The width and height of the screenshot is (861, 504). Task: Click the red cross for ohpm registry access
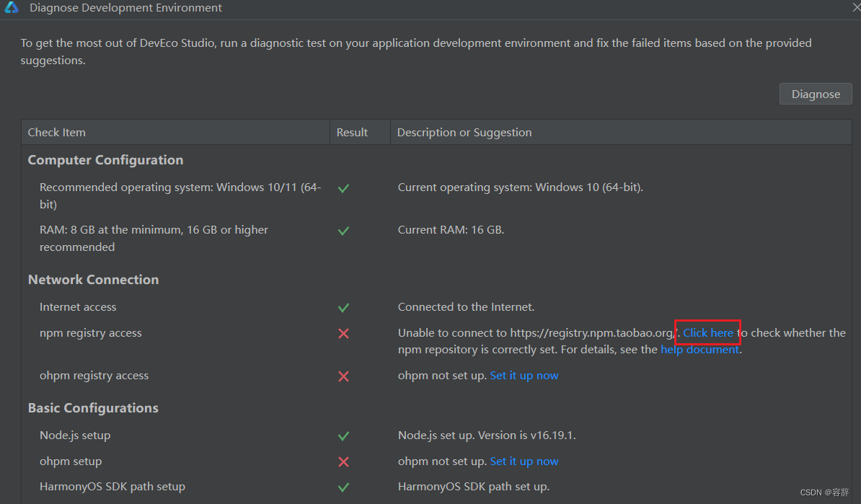tap(344, 376)
